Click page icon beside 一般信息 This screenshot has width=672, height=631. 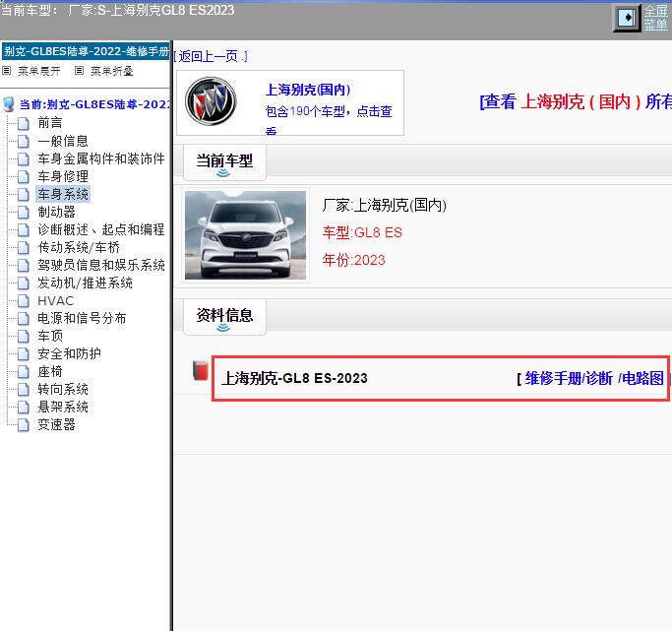tap(24, 141)
